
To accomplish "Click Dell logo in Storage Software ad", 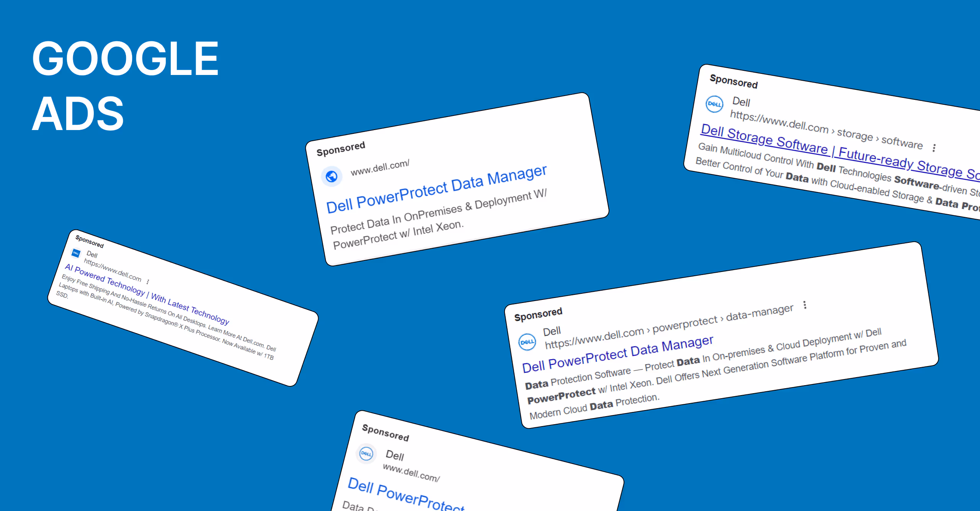I will coord(714,104).
